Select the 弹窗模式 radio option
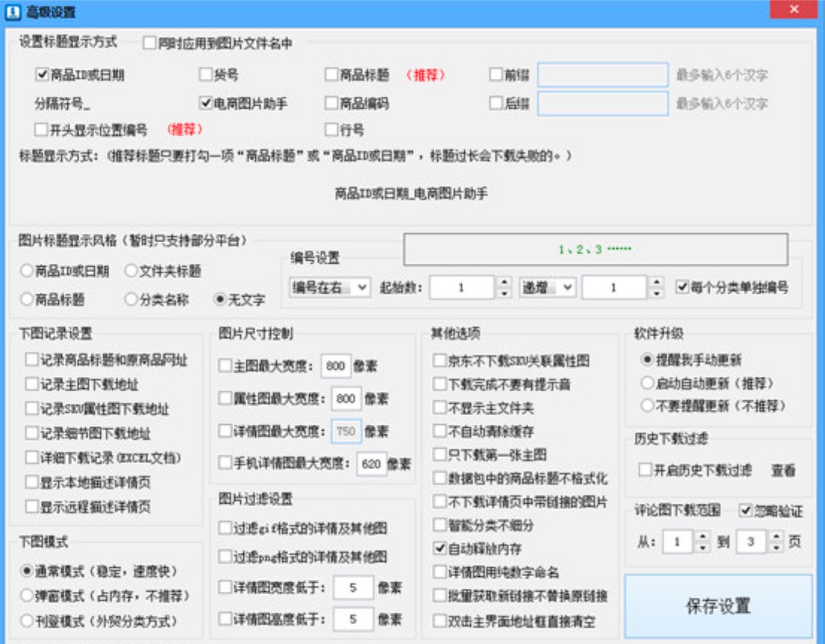 tap(27, 596)
